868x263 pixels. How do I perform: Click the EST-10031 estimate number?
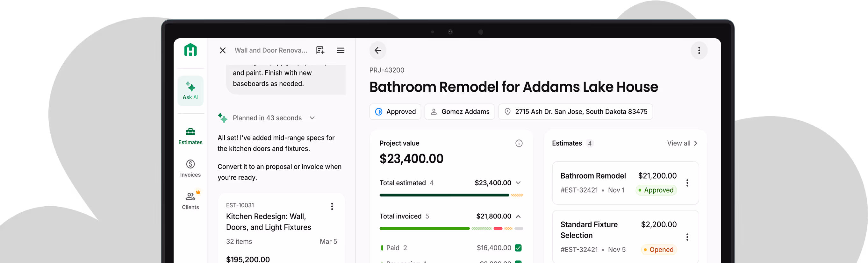[x=240, y=205]
